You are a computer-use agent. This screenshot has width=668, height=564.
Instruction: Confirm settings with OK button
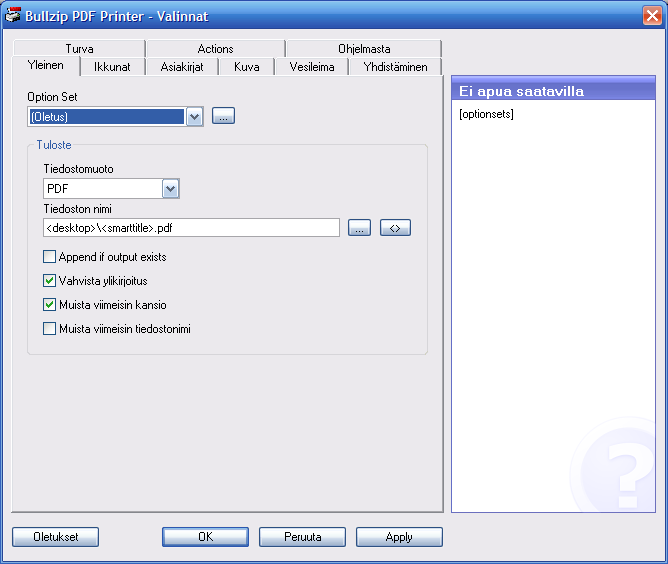(x=205, y=537)
